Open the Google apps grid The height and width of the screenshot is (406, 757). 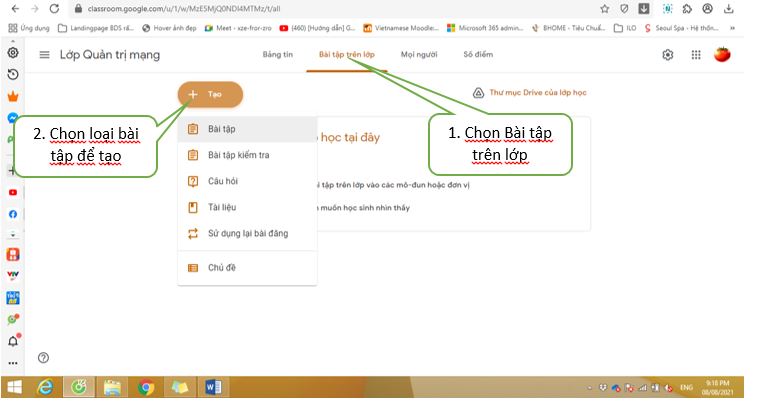coord(696,55)
